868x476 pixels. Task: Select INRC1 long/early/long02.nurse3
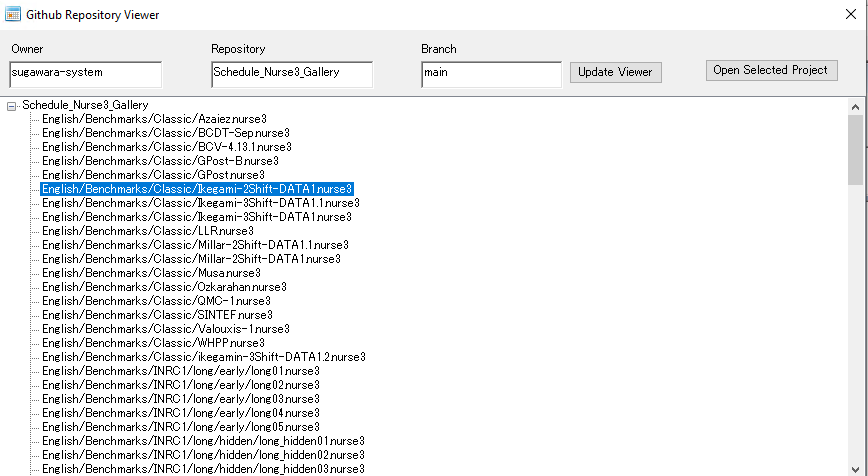point(181,385)
